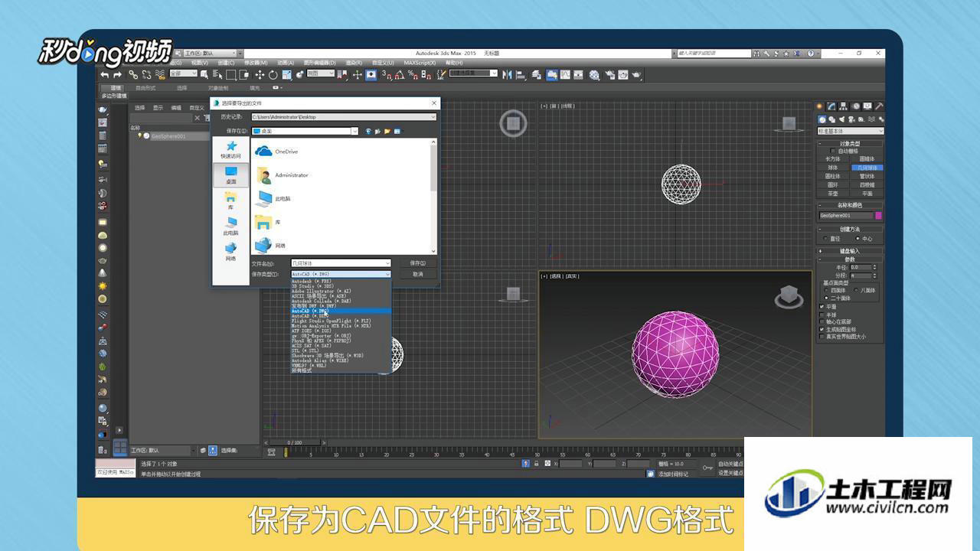
Task: Open the Standard Primitives (标准基本体) dropdown
Action: pyautogui.click(x=850, y=131)
